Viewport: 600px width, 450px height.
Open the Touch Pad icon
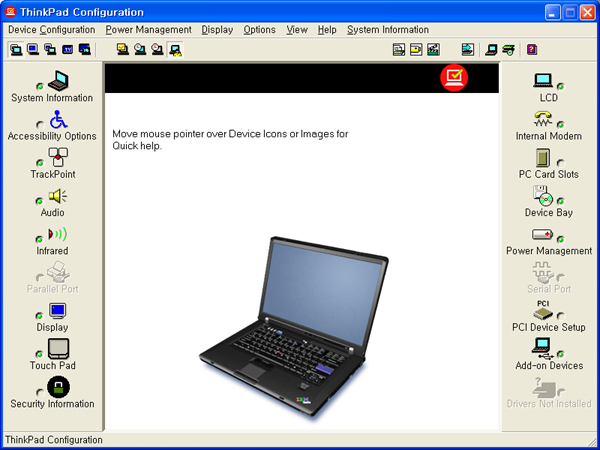[58, 349]
